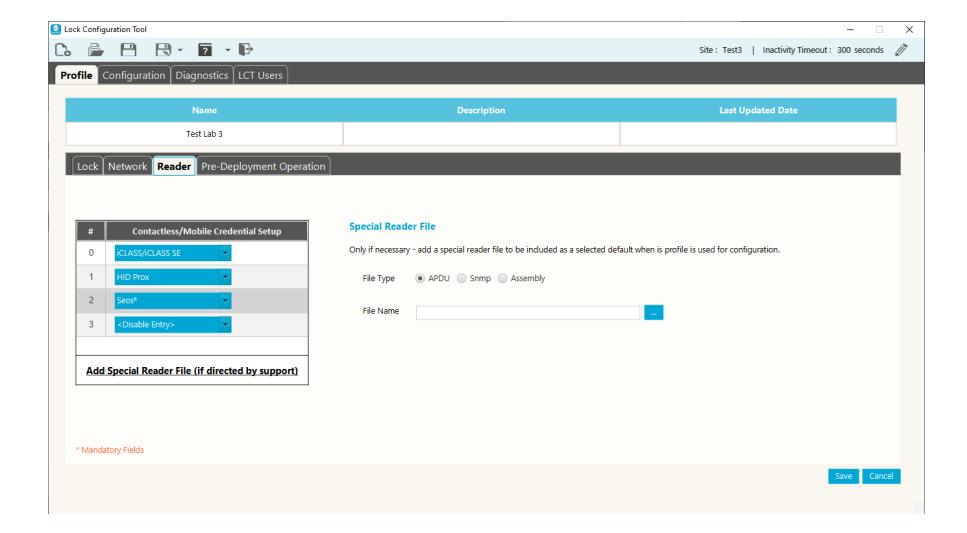Open the Pre-Deployment Operation tab
Viewport: 967px width, 533px height.
263,167
